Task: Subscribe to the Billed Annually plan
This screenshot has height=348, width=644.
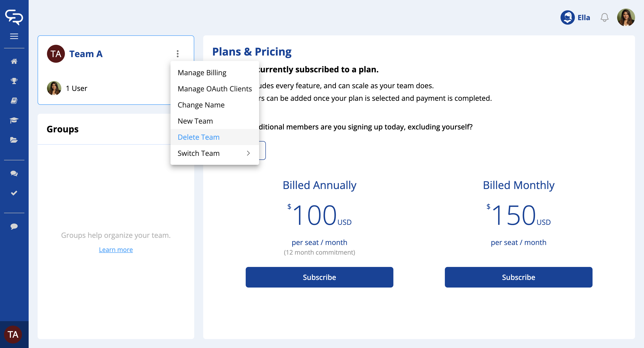Action: (x=319, y=277)
